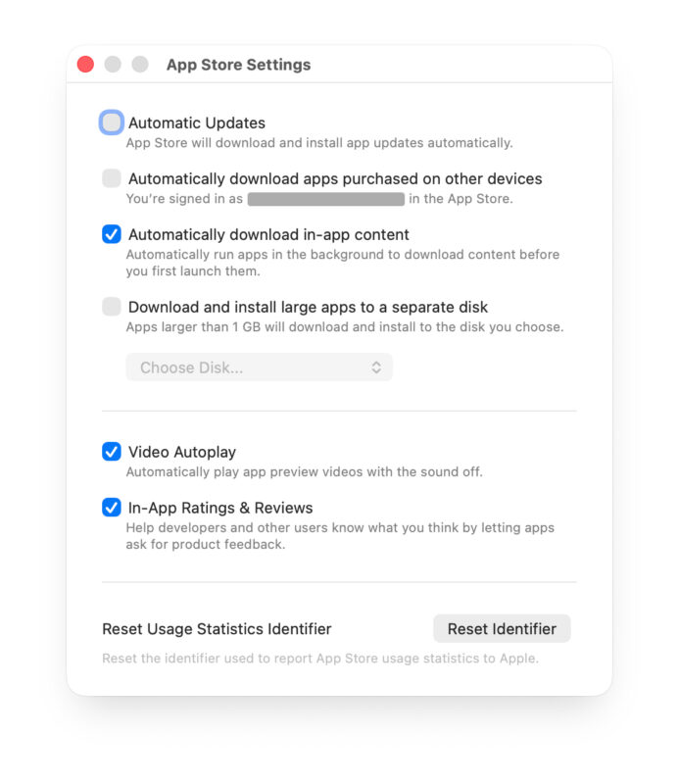Open the Choose Disk dropdown menu

tap(259, 367)
